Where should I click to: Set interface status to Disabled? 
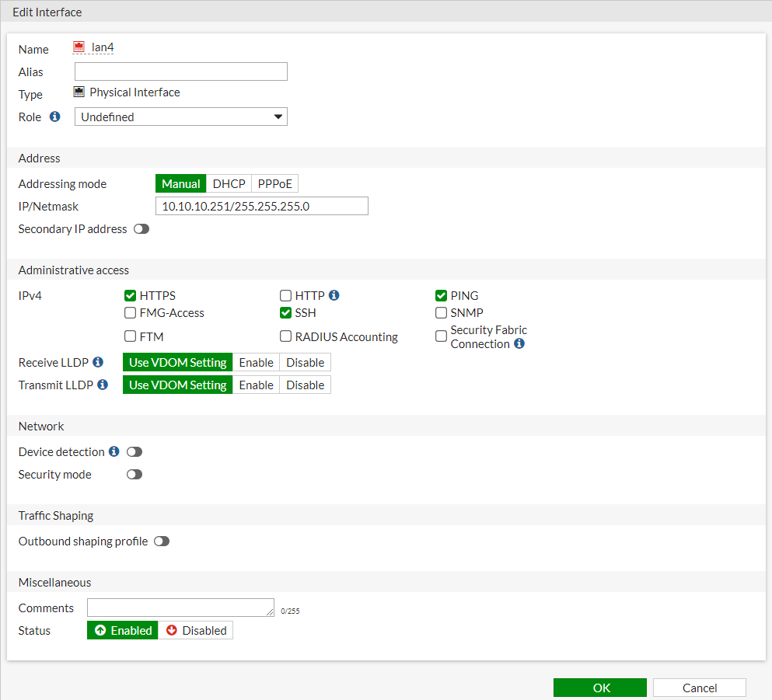point(196,631)
